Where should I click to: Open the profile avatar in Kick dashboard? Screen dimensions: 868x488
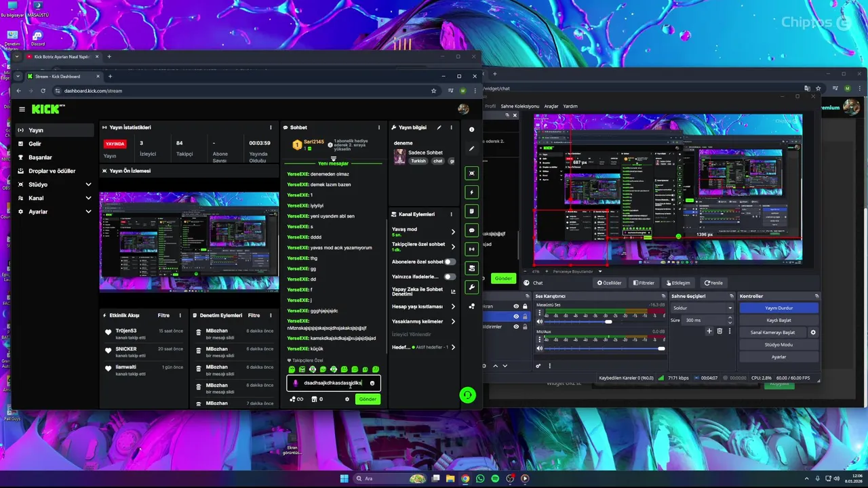coord(463,109)
